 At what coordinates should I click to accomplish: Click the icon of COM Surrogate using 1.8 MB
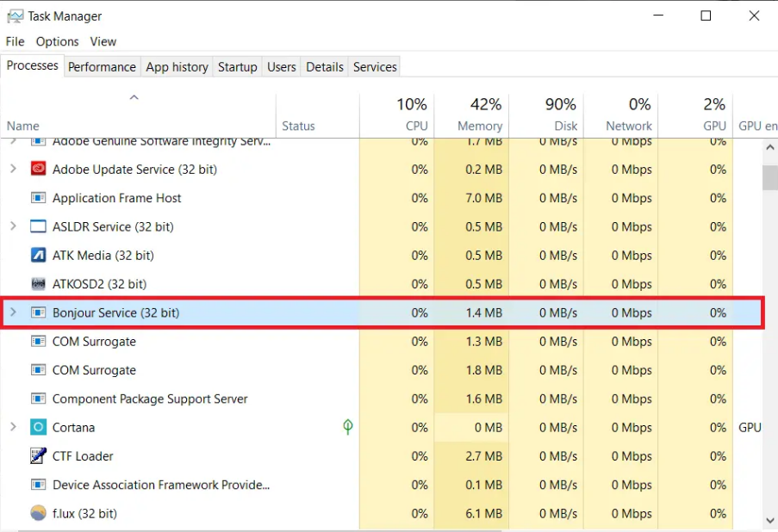point(38,370)
